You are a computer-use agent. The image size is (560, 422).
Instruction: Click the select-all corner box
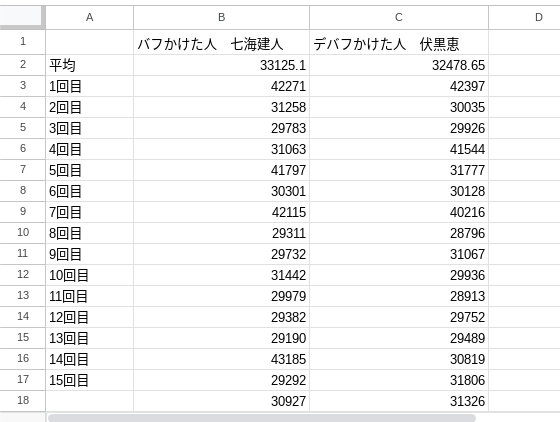[22, 17]
